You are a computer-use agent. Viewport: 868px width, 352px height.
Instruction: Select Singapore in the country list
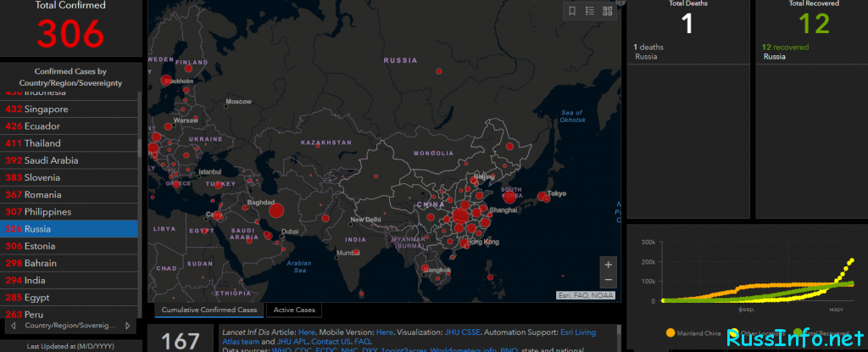[x=69, y=109]
